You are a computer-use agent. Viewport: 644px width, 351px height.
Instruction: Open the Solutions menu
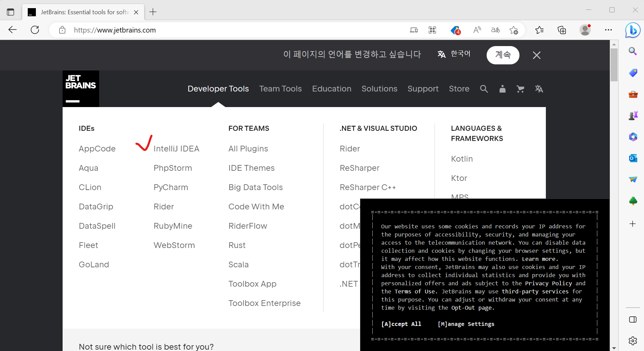pyautogui.click(x=379, y=89)
